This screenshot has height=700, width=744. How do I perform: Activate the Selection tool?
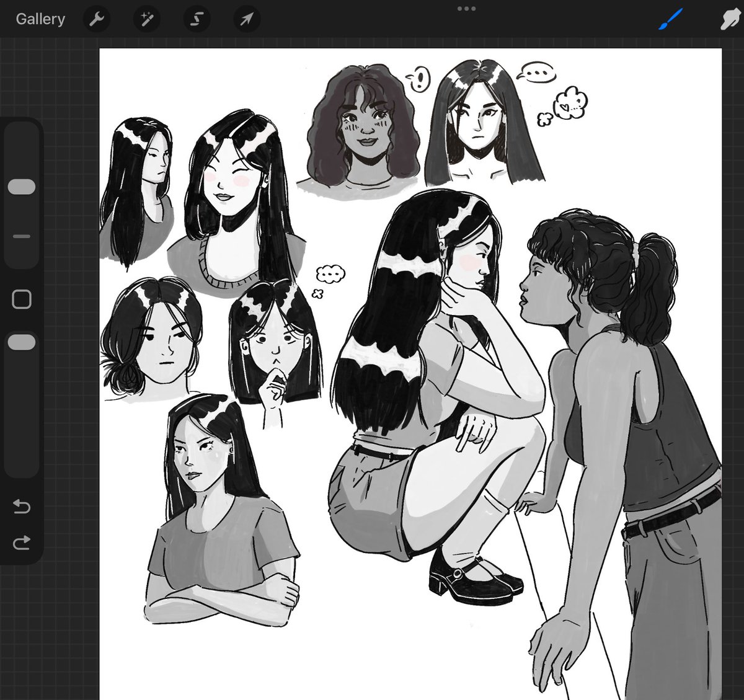click(197, 19)
